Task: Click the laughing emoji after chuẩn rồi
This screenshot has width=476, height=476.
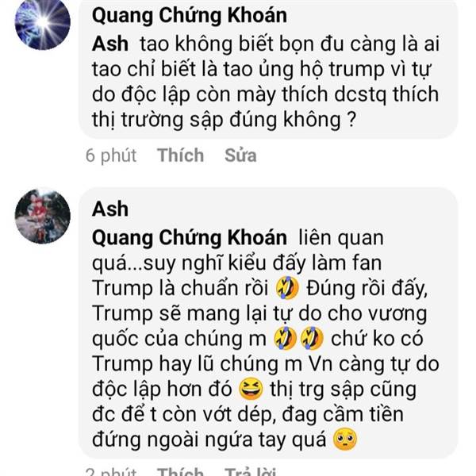Action: pos(287,288)
